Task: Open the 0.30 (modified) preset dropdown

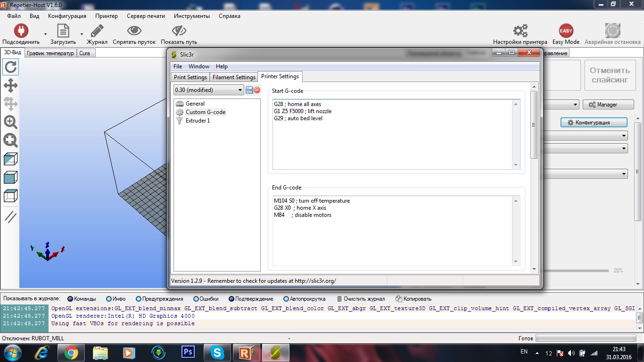Action: point(209,90)
